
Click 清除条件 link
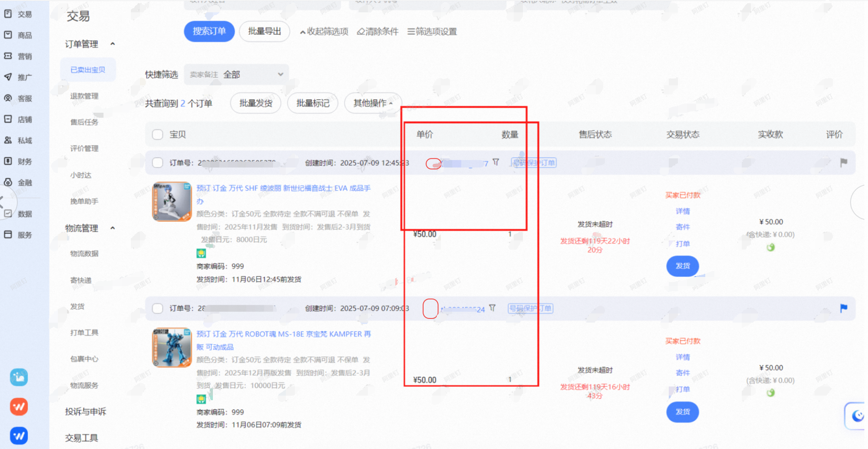coord(377,31)
